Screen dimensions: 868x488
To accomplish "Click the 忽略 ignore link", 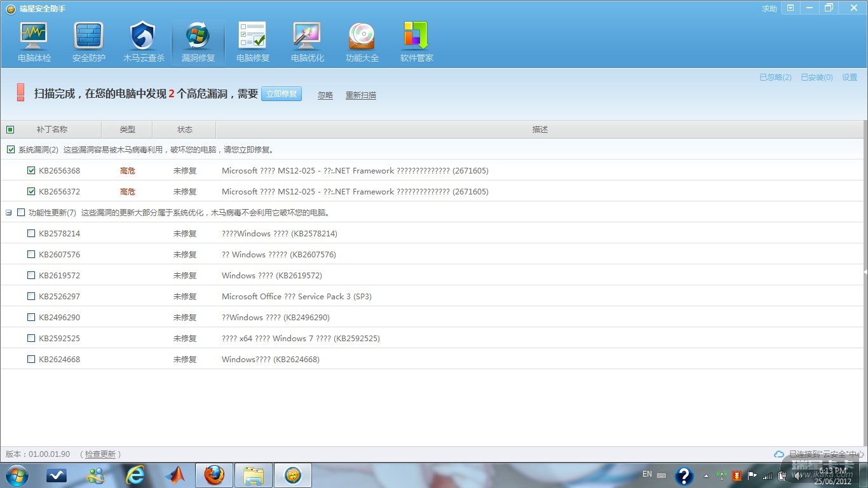I will 325,95.
